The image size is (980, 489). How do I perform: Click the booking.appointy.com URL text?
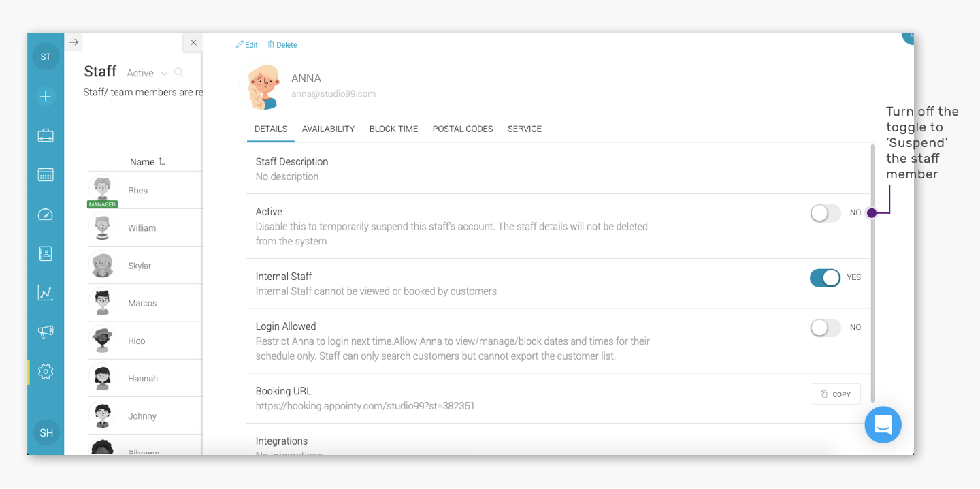pos(365,406)
